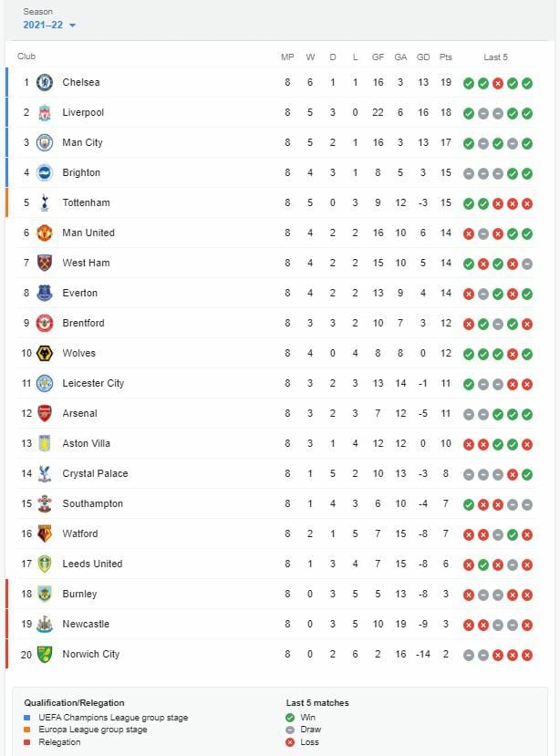The height and width of the screenshot is (756, 560).
Task: Click the Norwich City club crest icon
Action: point(45,654)
